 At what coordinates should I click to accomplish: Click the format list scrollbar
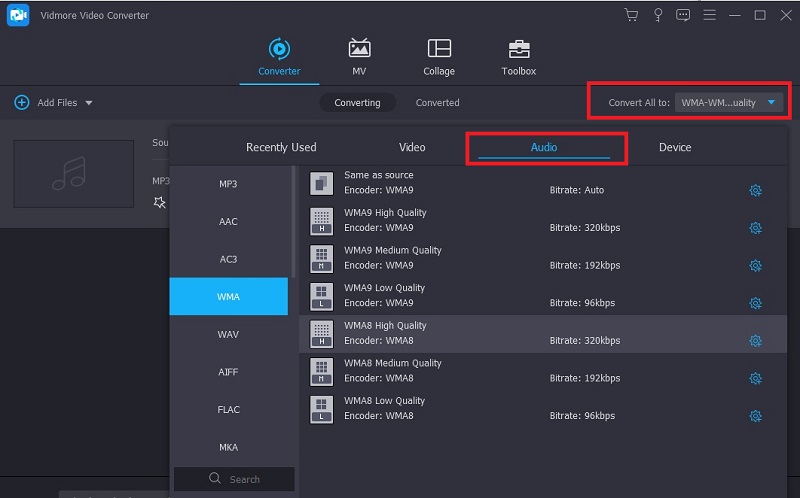(x=293, y=222)
